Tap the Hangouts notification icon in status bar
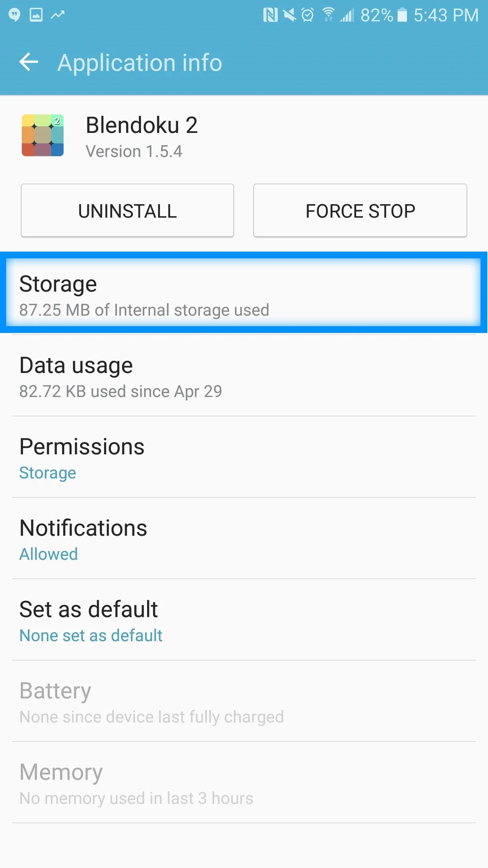Screen dimensions: 488x868 click(14, 15)
